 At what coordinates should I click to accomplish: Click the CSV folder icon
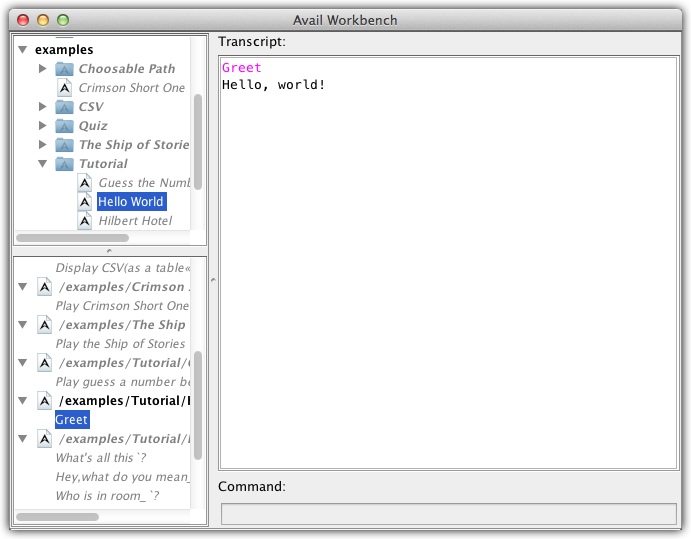pyautogui.click(x=64, y=107)
